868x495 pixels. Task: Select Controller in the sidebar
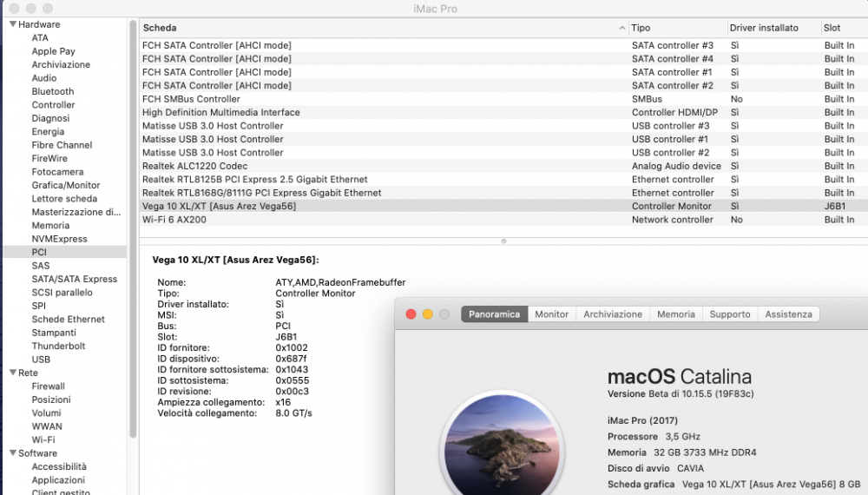(x=53, y=105)
